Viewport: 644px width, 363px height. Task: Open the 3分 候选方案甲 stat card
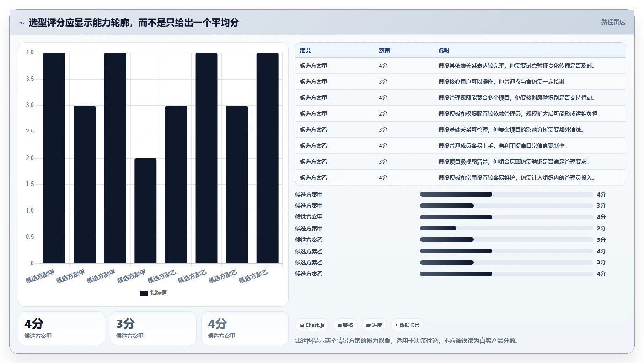[153, 328]
